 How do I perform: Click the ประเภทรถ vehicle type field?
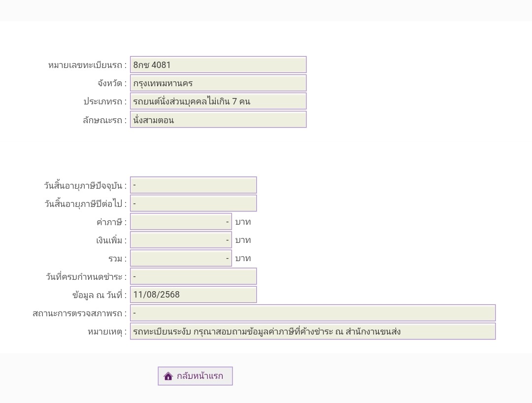[x=218, y=101]
